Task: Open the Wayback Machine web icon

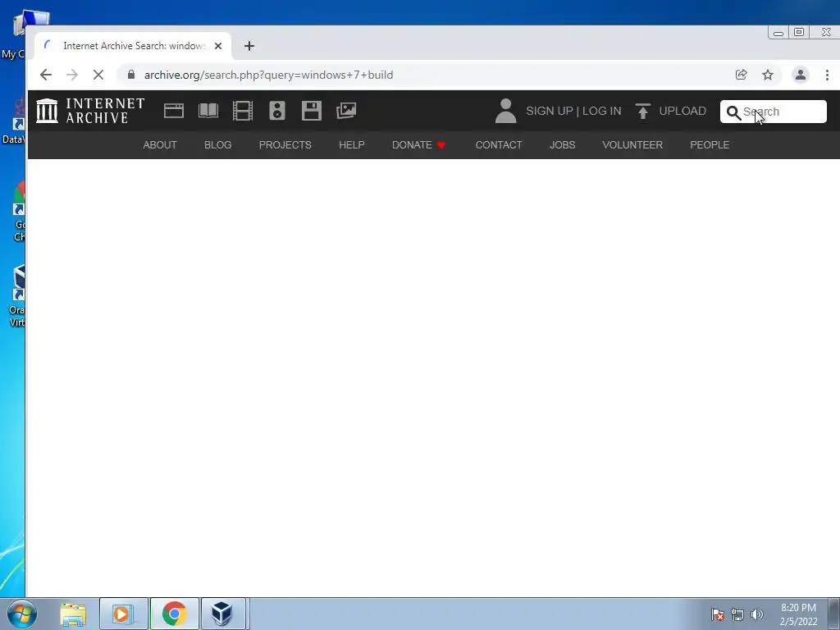Action: pos(174,111)
